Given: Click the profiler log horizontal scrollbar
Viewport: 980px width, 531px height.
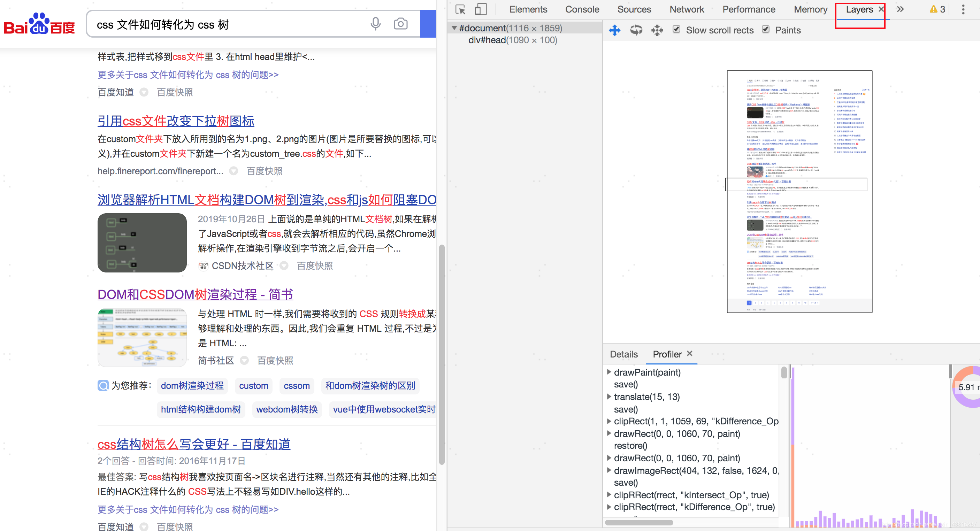Looking at the screenshot, I should coord(639,522).
